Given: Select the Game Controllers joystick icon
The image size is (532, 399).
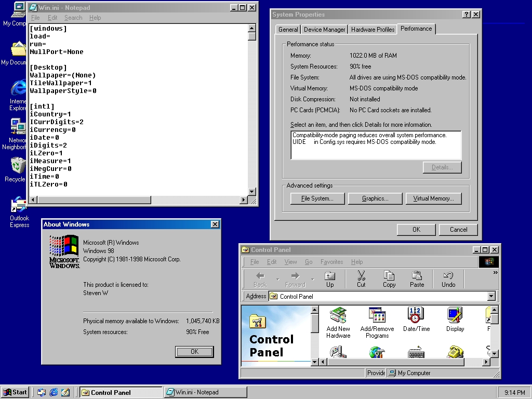Looking at the screenshot, I should tap(338, 352).
